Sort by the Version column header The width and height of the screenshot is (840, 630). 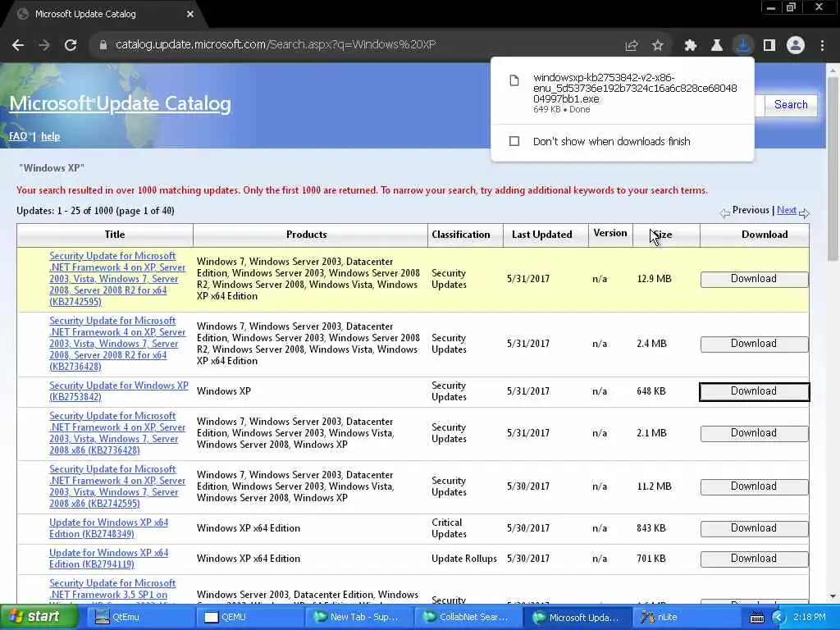610,235
